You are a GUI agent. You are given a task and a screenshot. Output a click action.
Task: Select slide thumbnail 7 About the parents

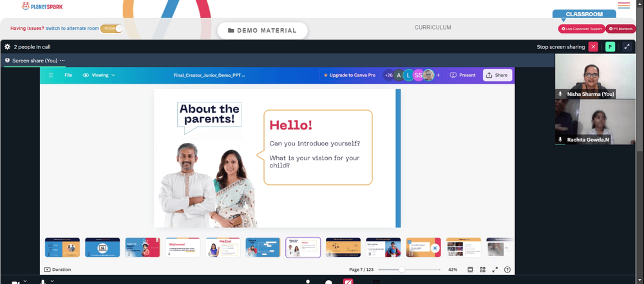coord(303,247)
